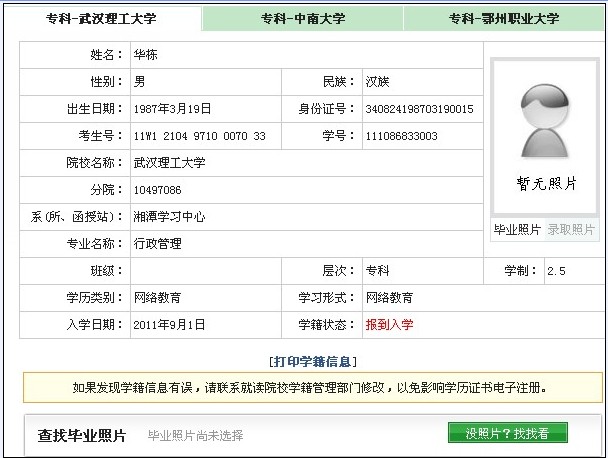This screenshot has width=608, height=458.
Task: Select the ID number 340824198703190015
Action: (419, 109)
